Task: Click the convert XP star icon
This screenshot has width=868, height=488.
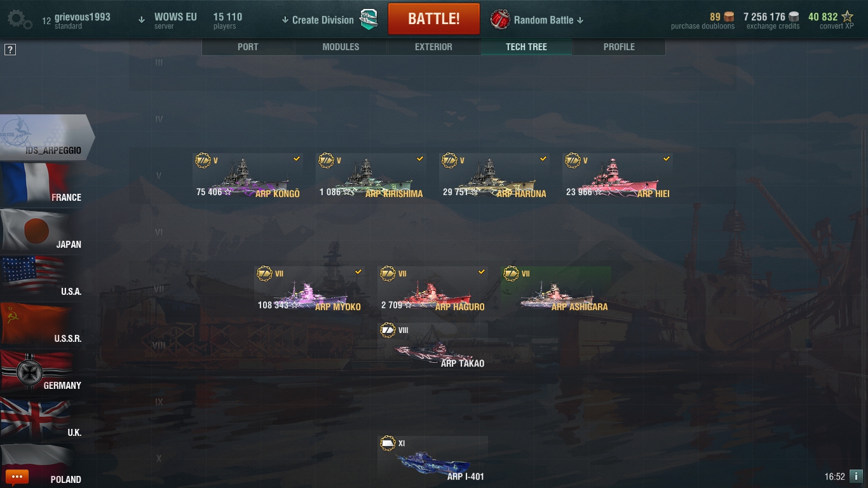Action: [847, 17]
